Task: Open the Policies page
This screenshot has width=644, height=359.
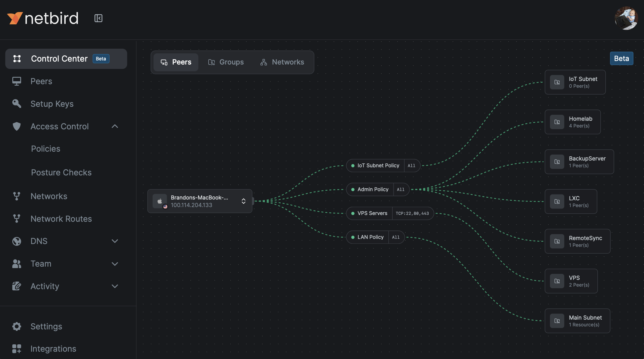Action: click(x=46, y=148)
